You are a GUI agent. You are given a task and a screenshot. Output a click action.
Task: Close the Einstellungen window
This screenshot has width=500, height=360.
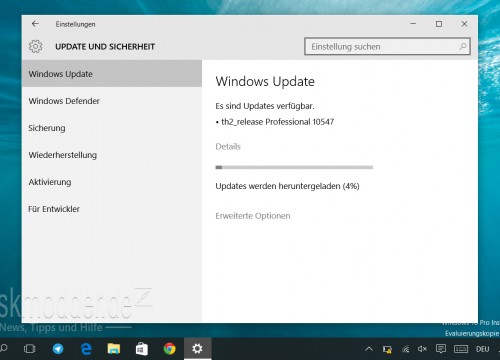tap(464, 24)
